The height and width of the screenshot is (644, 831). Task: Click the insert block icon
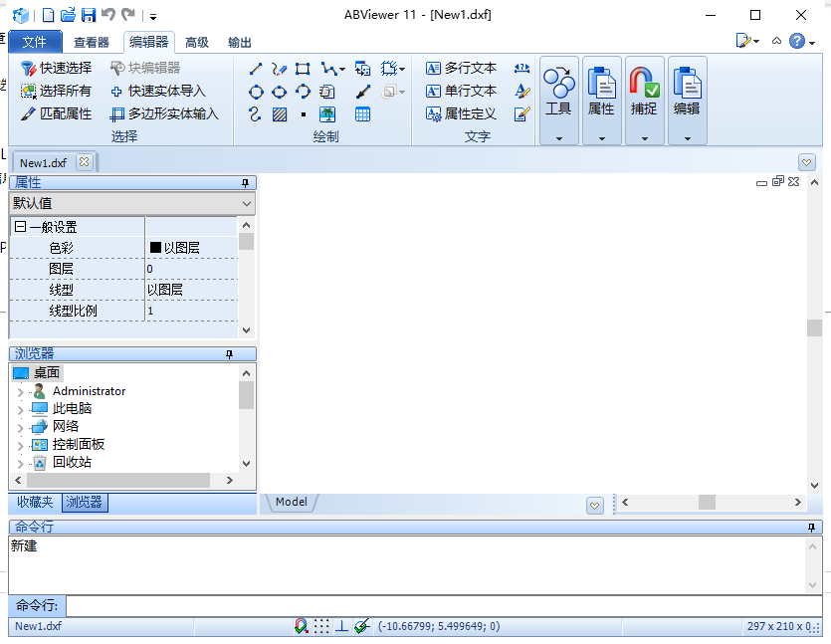(362, 69)
